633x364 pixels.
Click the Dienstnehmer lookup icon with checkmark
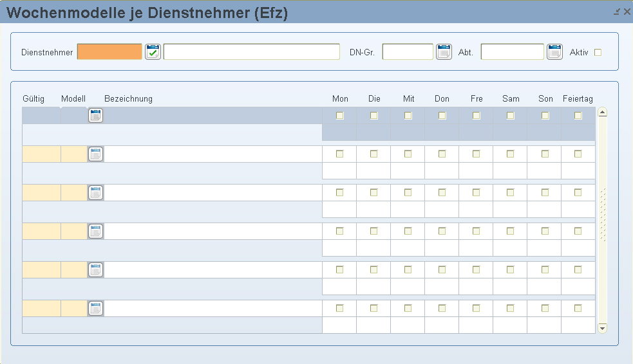[153, 52]
